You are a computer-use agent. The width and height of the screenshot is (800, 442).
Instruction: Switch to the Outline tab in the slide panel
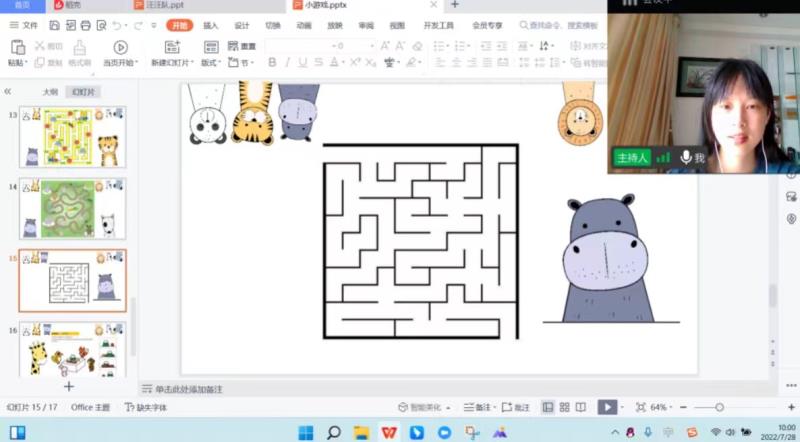point(50,92)
